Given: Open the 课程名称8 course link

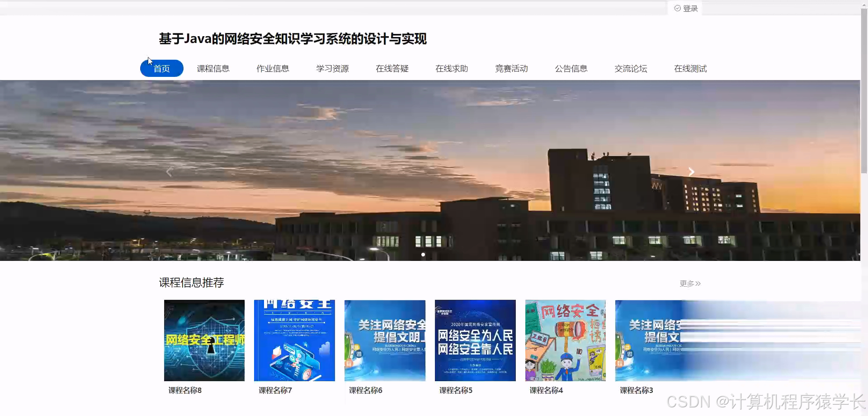Looking at the screenshot, I should tap(184, 390).
